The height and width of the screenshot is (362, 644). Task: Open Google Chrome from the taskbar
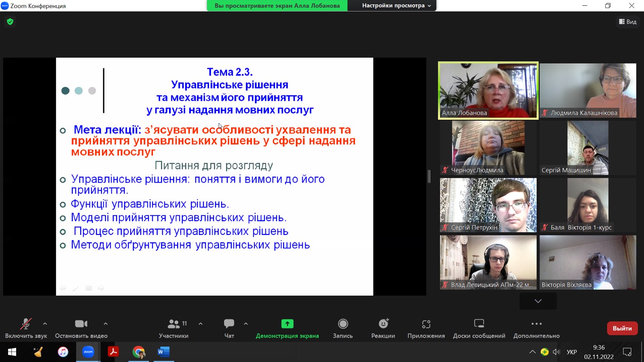click(139, 352)
